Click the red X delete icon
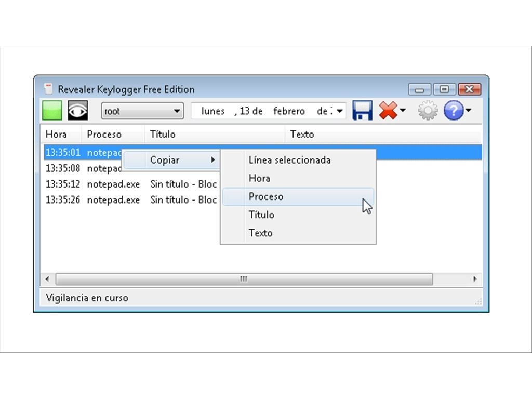Image resolution: width=532 pixels, height=399 pixels. (388, 110)
